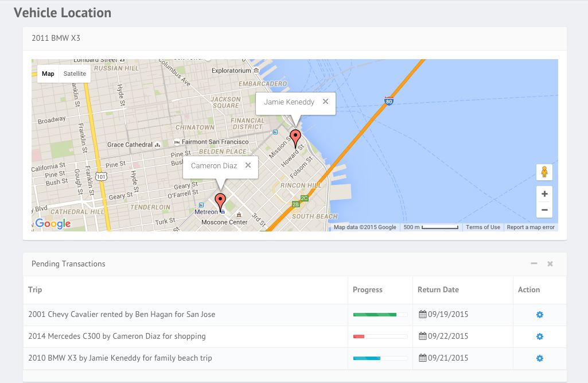Click Report a map error link
The width and height of the screenshot is (588, 383).
(531, 227)
